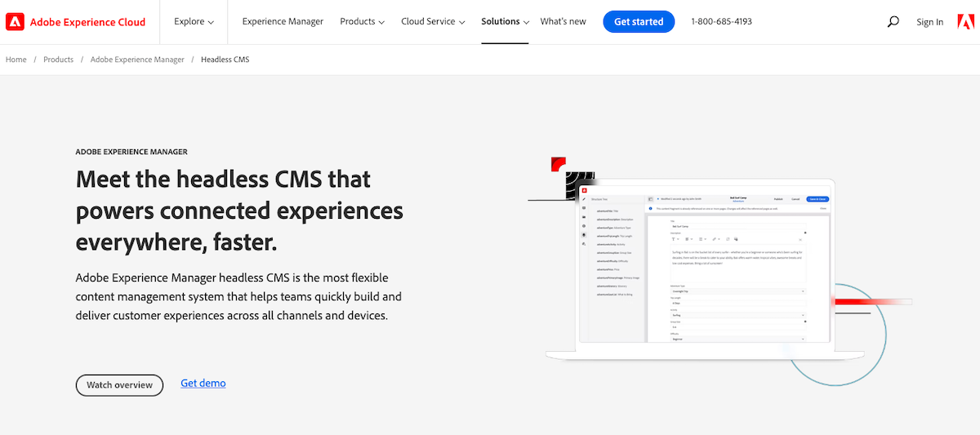The image size is (980, 435).
Task: Go to the Home breadcrumb
Action: (16, 60)
